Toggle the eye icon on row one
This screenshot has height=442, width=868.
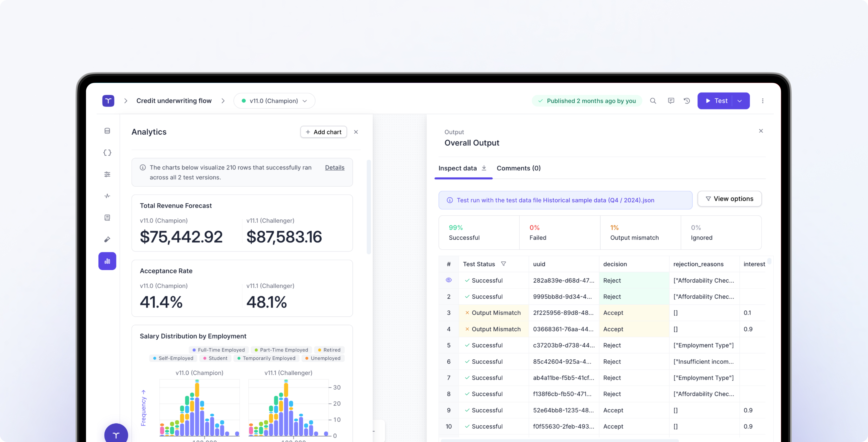[x=448, y=280]
